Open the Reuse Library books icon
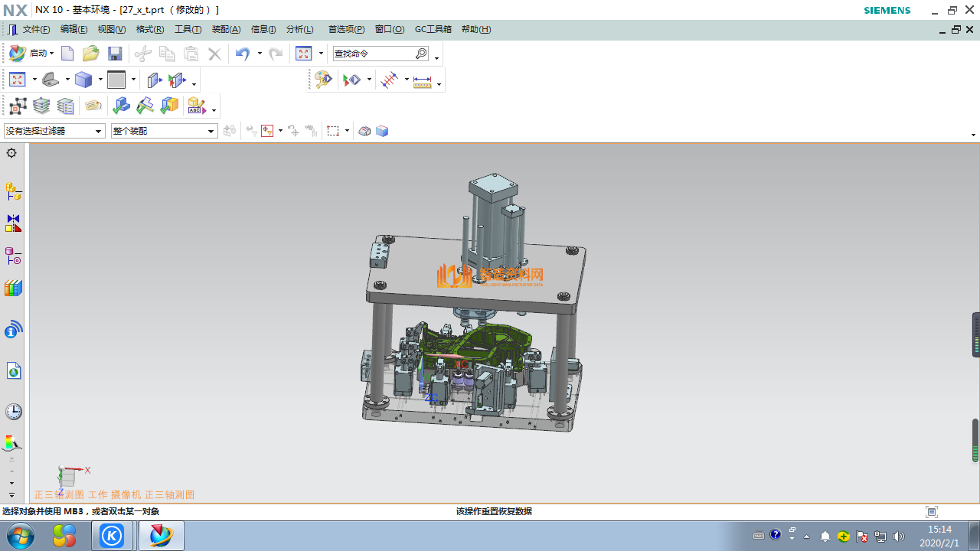This screenshot has height=551, width=980. tap(13, 289)
